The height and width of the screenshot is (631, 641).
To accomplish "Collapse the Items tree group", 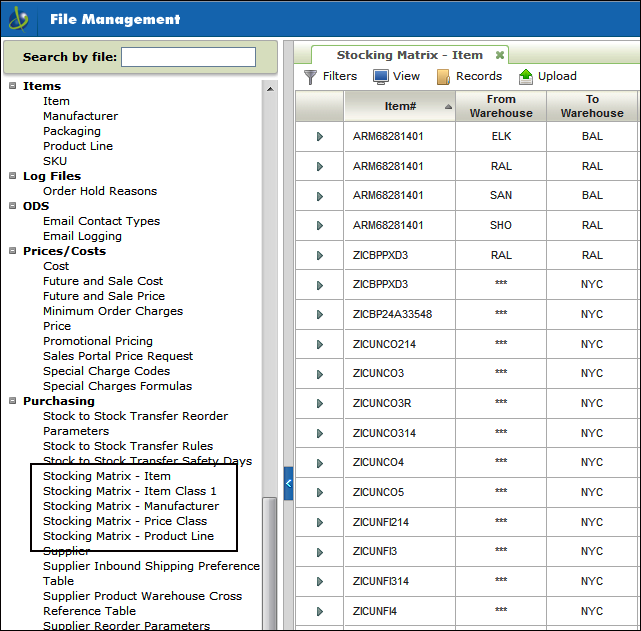I will 12,86.
